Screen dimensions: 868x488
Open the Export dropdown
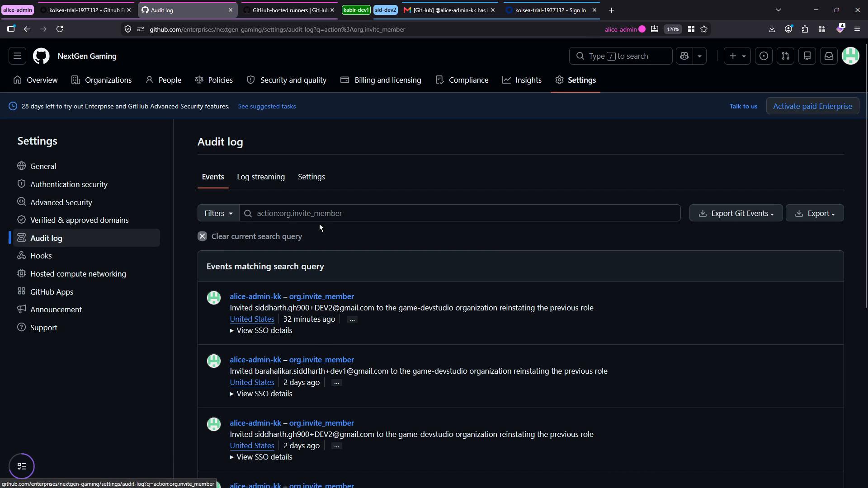point(815,213)
